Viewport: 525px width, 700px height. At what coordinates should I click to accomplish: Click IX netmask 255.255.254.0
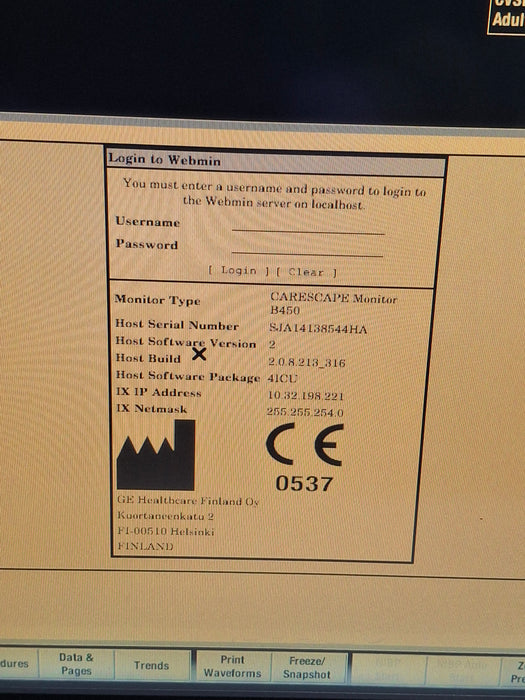pos(305,412)
